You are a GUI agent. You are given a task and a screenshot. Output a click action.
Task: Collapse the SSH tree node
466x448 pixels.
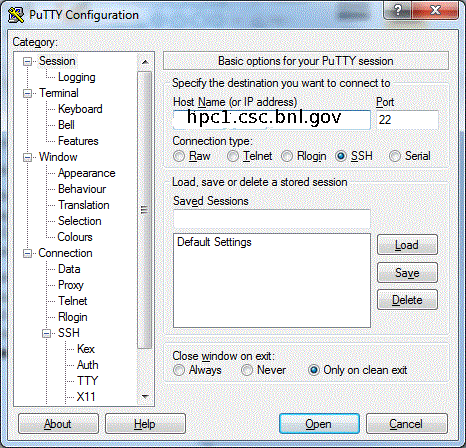tap(46, 333)
